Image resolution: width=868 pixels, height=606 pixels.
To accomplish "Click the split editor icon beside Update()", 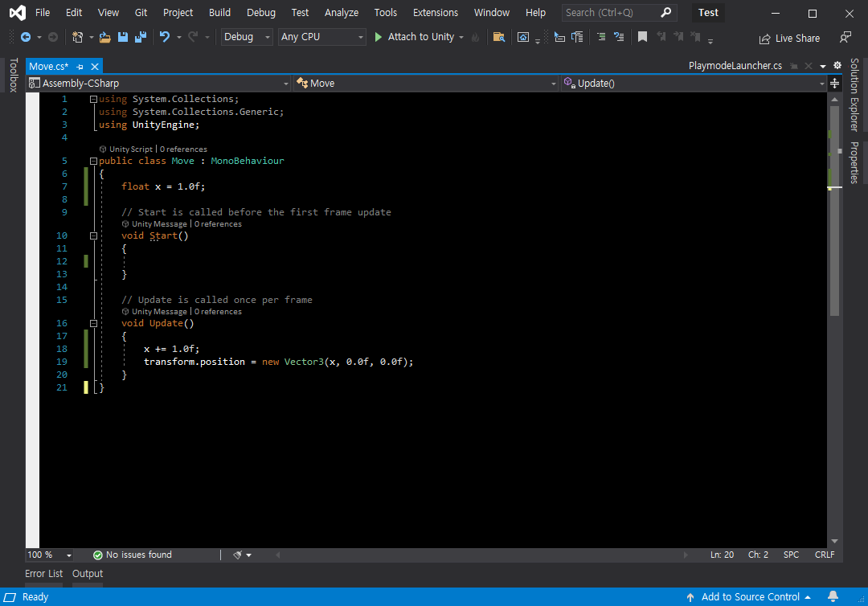I will pos(835,83).
